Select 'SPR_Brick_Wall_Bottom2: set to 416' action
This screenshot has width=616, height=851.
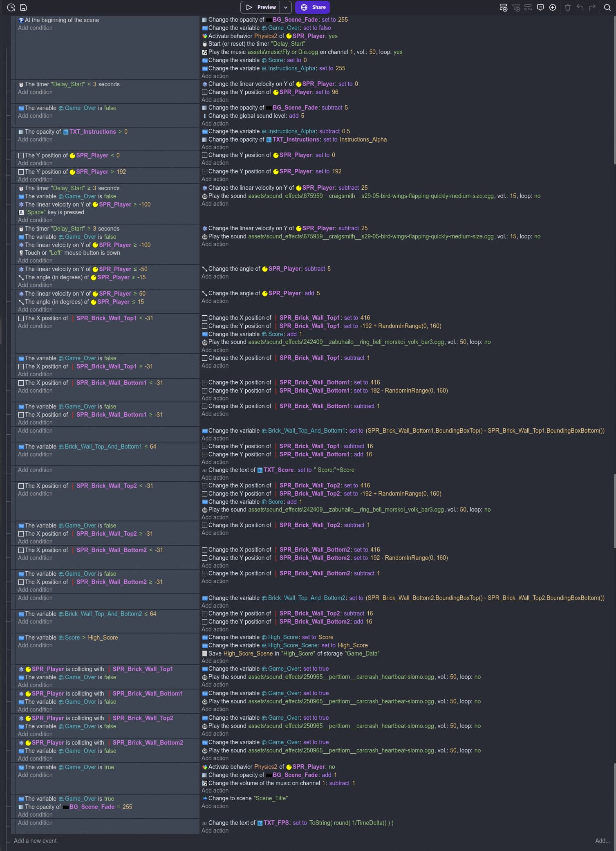pos(291,550)
